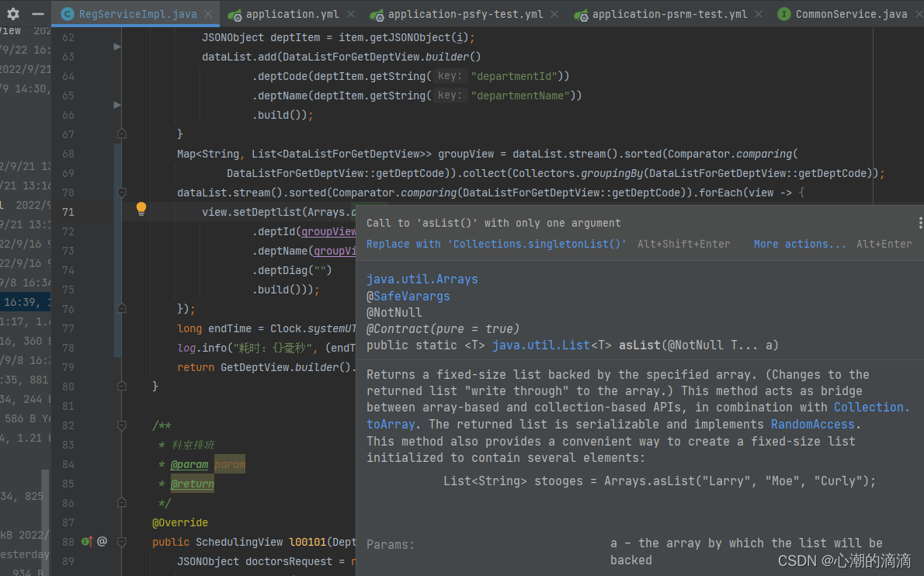Screen dimensions: 924x576
Task: Click the RandomAccess link in the docs popup
Action: (812, 424)
